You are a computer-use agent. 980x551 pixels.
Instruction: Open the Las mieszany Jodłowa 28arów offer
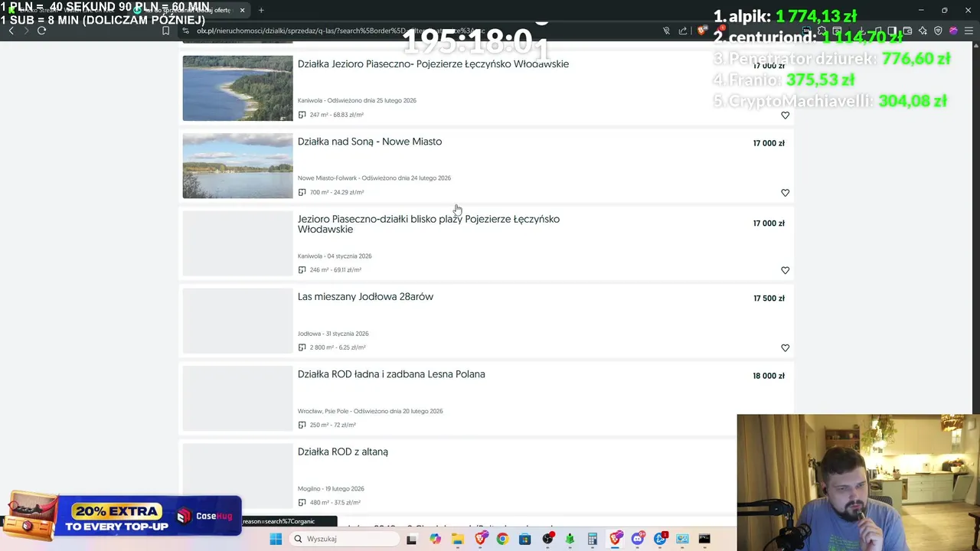pos(365,297)
